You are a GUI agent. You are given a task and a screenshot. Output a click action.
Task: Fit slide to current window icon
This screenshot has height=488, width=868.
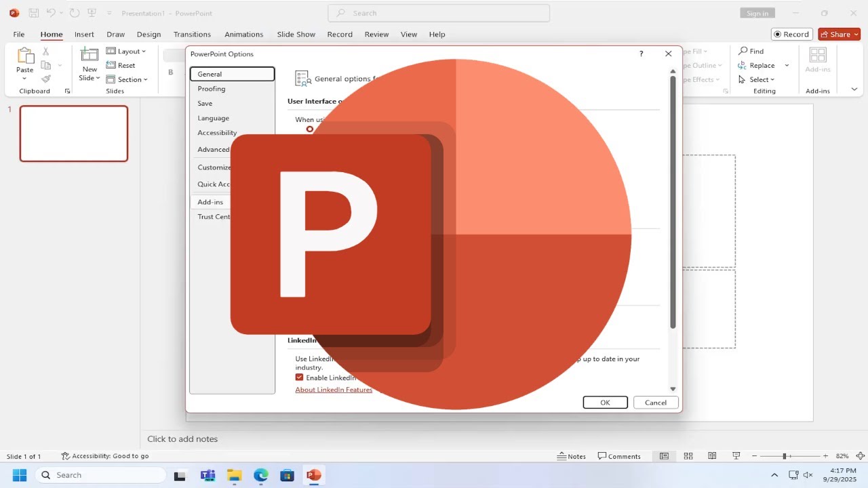(x=860, y=456)
